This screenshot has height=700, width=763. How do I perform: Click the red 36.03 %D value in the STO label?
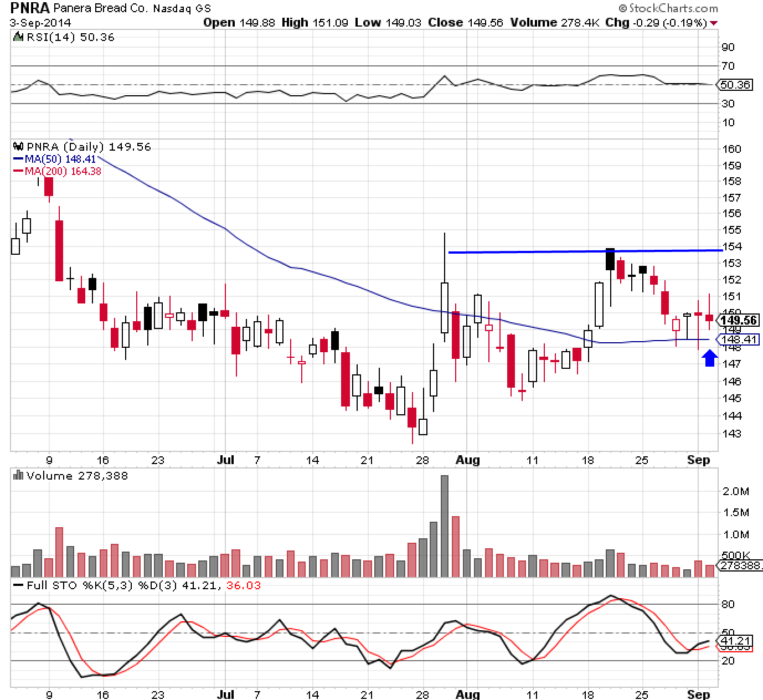tap(244, 585)
